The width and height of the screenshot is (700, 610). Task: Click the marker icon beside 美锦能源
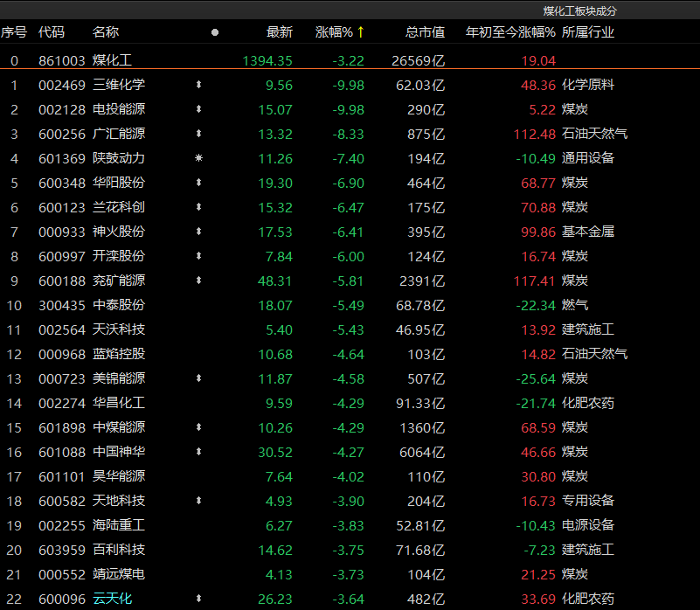198,378
